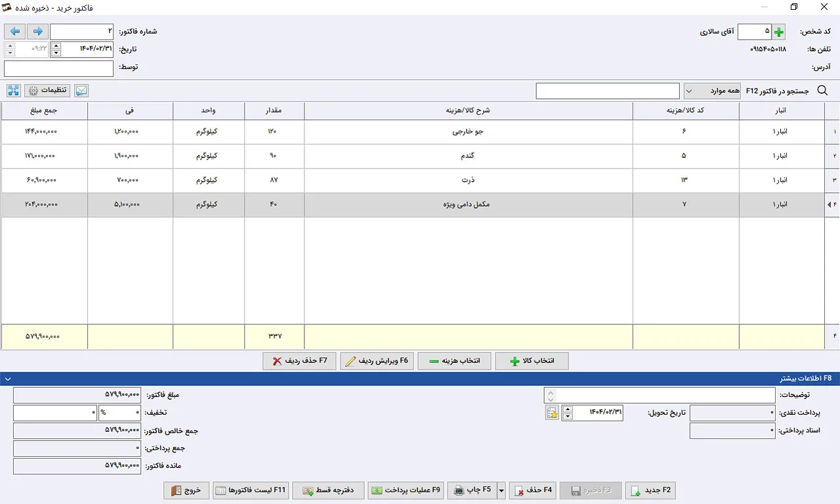840x504 pixels.
Task: Increase invoice date using the up stepper
Action: 56,46
